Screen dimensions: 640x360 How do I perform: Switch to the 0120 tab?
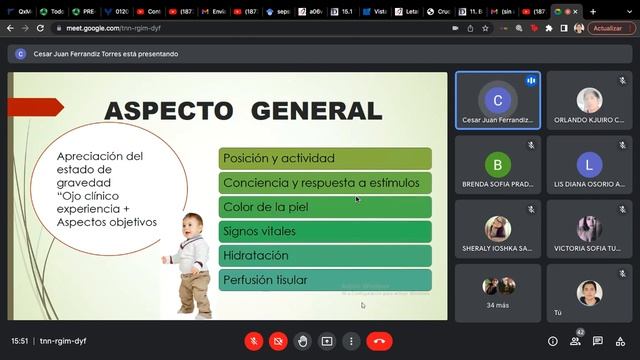click(x=117, y=12)
